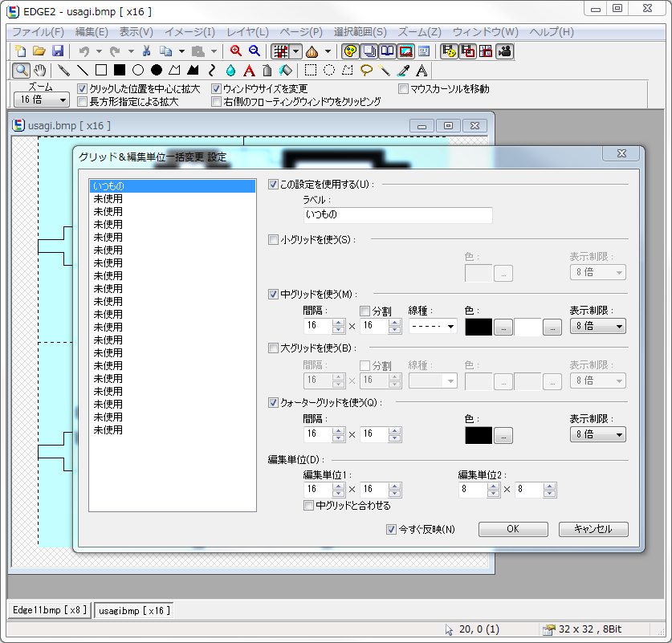Click the zoom in magnifier icon

[x=236, y=51]
